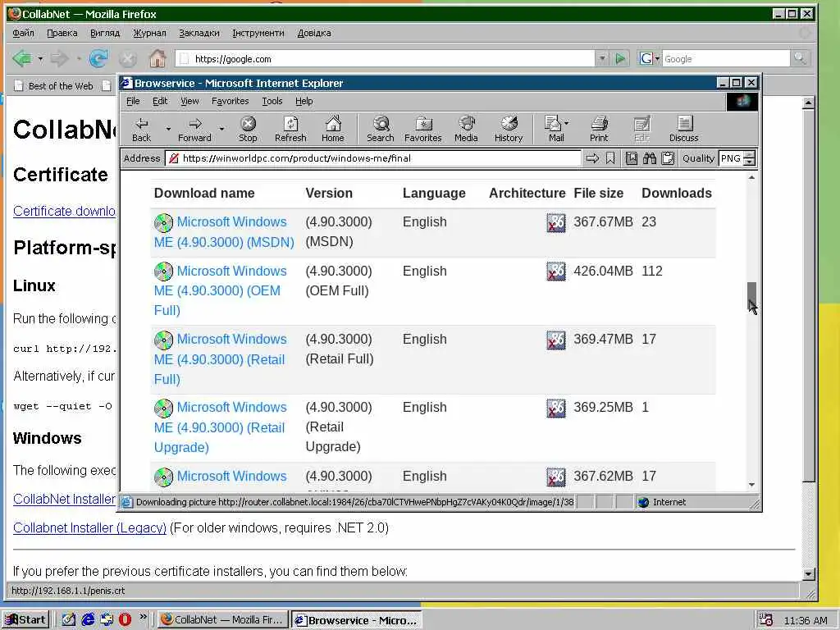Open the Mail button dropdown arrow
This screenshot has width=840, height=630.
(x=567, y=123)
